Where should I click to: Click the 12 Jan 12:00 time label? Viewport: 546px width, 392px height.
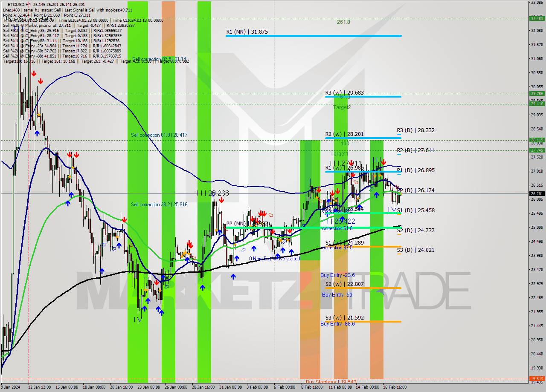(40, 387)
